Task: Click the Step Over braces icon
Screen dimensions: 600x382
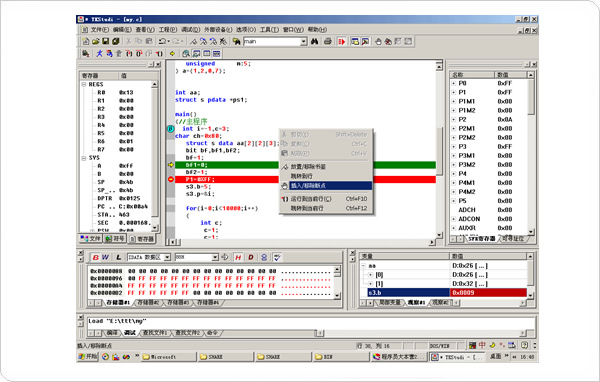Action: (x=139, y=54)
